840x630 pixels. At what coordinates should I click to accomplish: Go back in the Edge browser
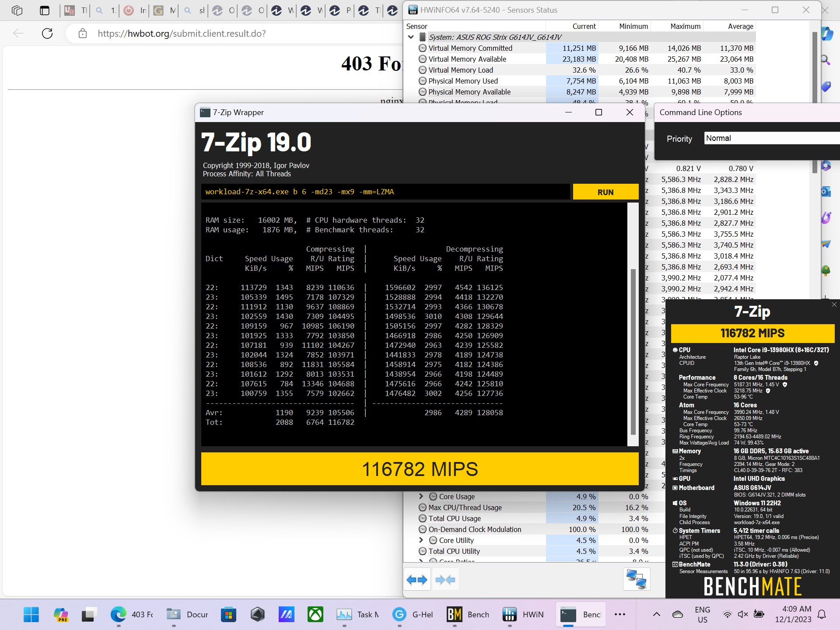point(18,33)
